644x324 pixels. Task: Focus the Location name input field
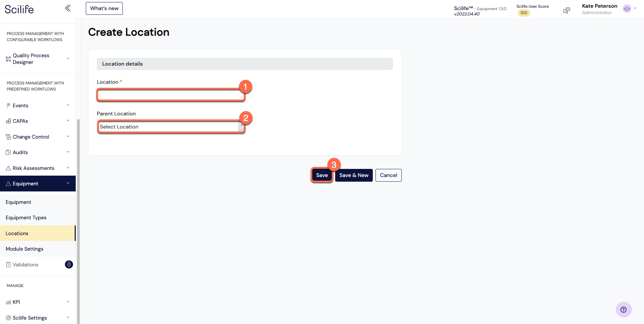click(x=171, y=95)
